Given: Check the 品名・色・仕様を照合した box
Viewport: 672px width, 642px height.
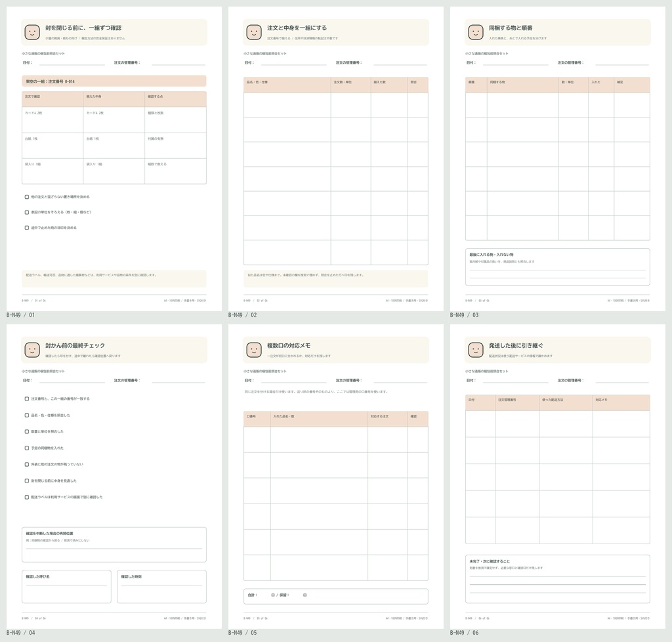Looking at the screenshot, I should 26,416.
